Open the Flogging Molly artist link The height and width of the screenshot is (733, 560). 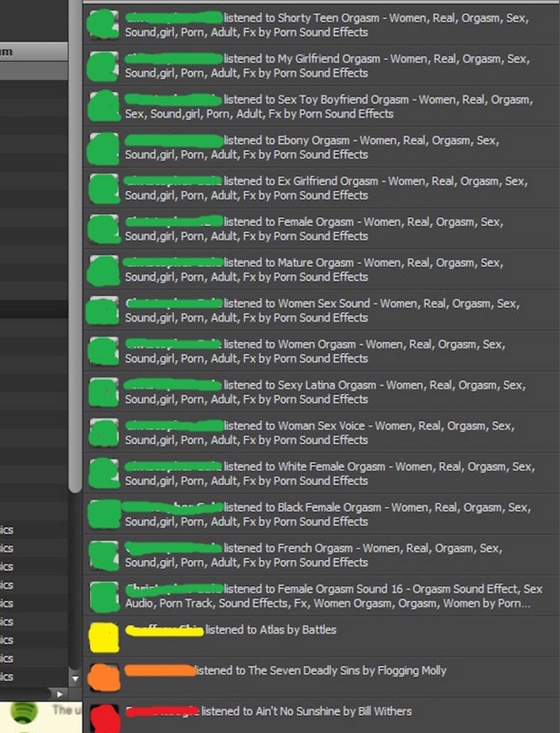410,670
